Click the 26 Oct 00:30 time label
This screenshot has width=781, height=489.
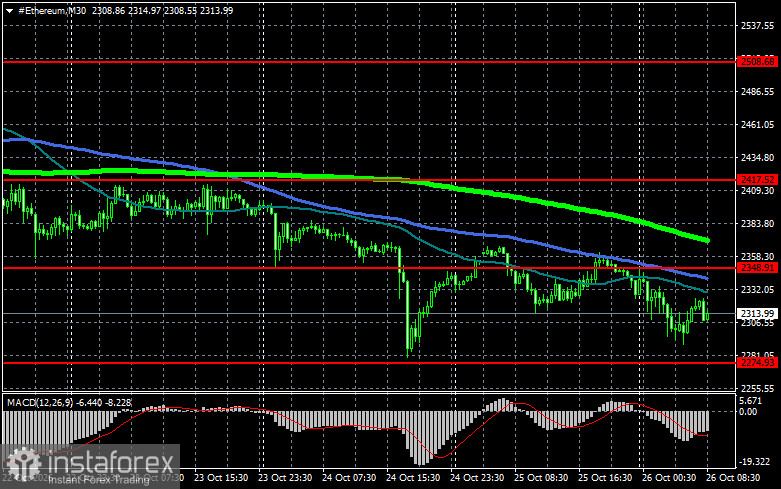[669, 478]
